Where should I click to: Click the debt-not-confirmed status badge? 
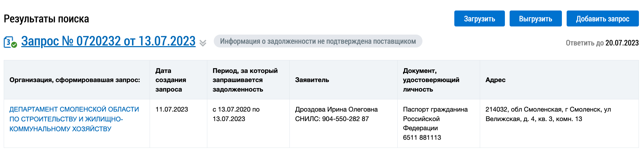coord(318,41)
